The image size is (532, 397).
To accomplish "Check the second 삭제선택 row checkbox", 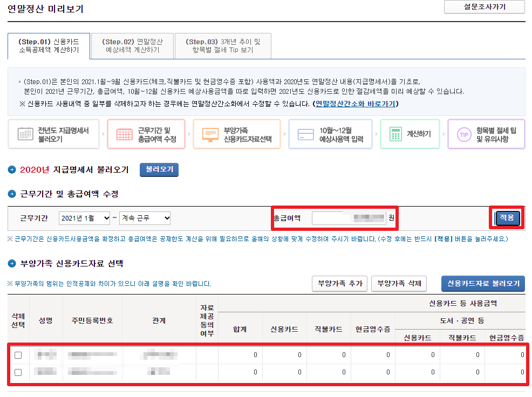I will tap(17, 372).
